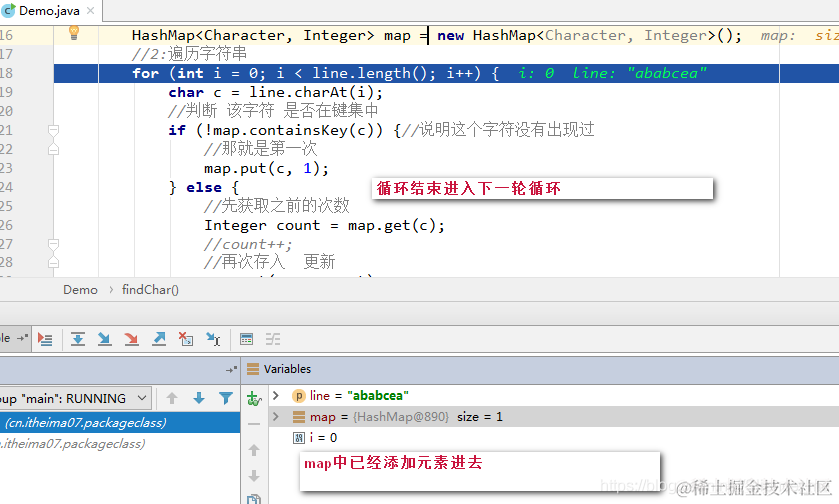Screen dimensions: 839x504
Task: Click the code "char c = line.charAt(i);"
Action: pyautogui.click(x=275, y=92)
